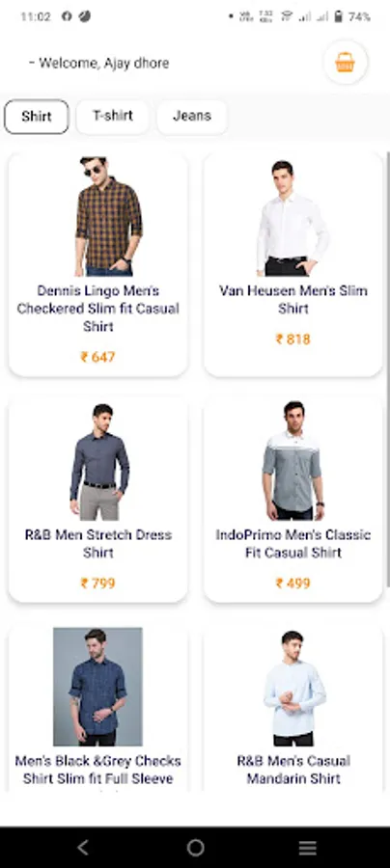Tap the Android back navigation arrow
The image size is (390, 868).
tap(83, 847)
